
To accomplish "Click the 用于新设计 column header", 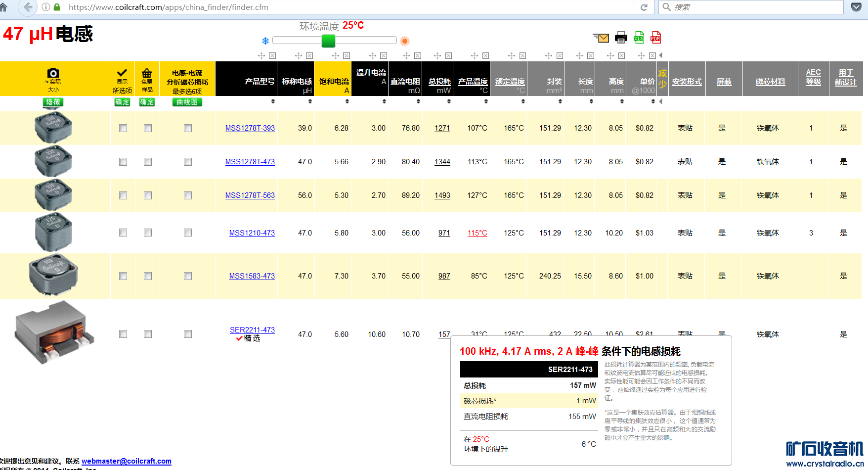I will click(846, 78).
